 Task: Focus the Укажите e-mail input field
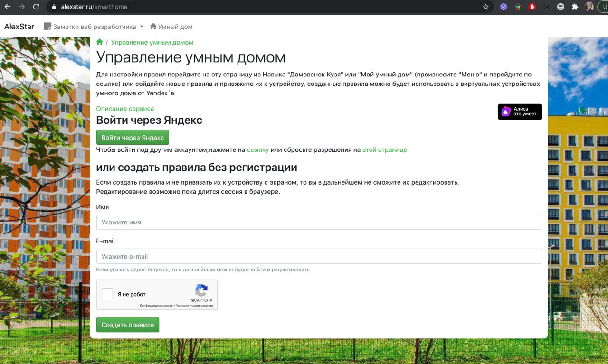tap(319, 256)
